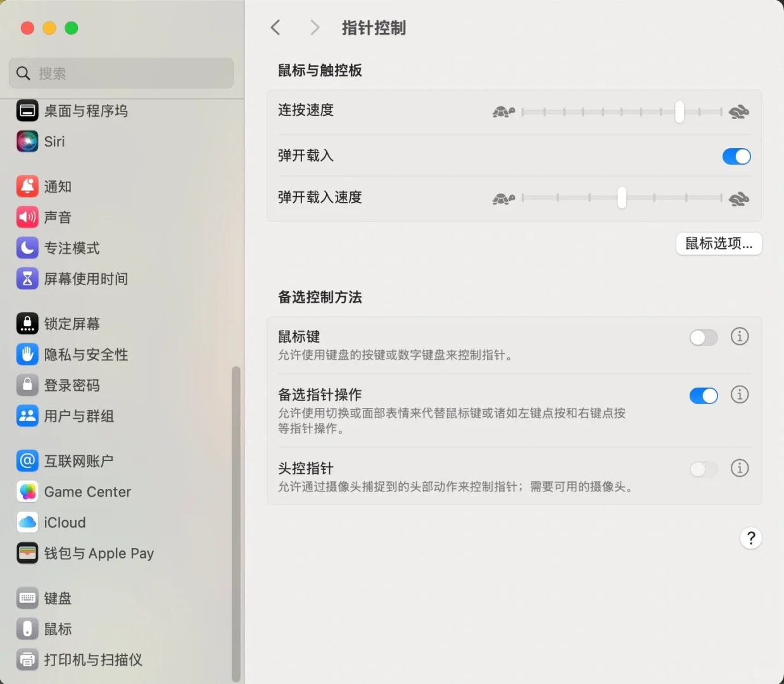Select the 隐私与安全性 hand icon

(x=27, y=355)
